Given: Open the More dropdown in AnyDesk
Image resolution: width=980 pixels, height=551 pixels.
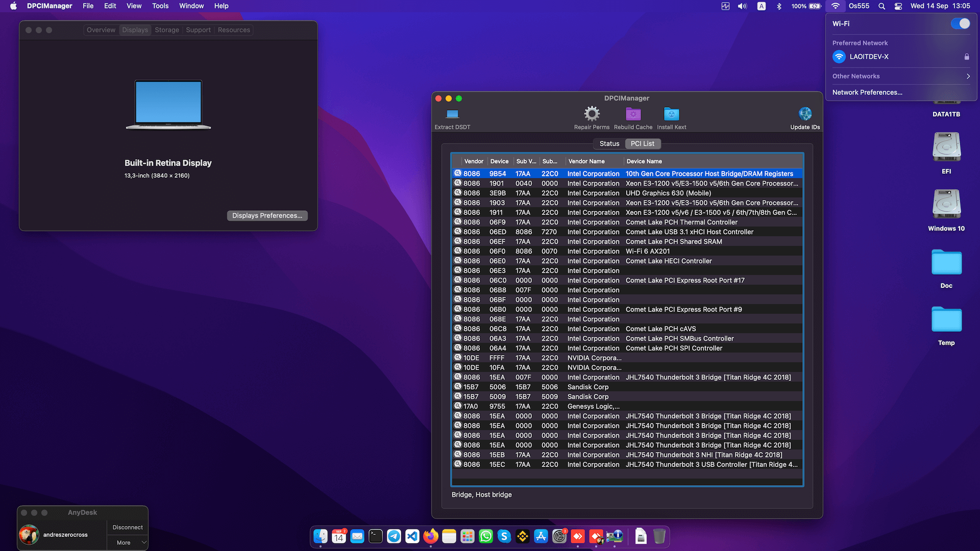Looking at the screenshot, I should pos(127,542).
